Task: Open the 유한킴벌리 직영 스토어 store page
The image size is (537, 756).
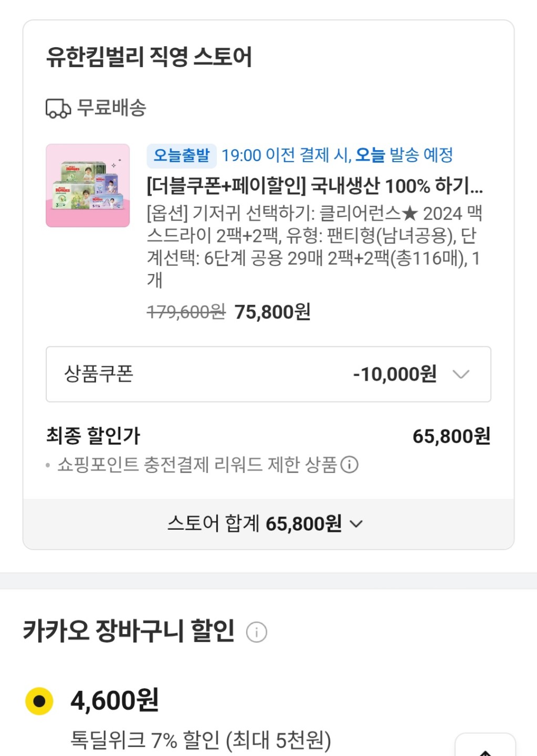Action: click(149, 57)
